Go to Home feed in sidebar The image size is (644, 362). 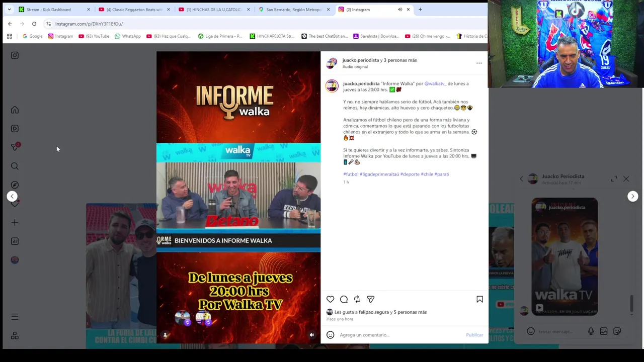coord(15,110)
